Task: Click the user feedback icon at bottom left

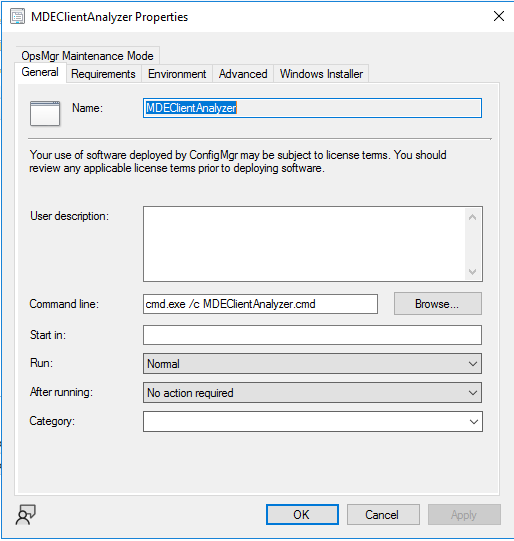Action: (x=26, y=515)
